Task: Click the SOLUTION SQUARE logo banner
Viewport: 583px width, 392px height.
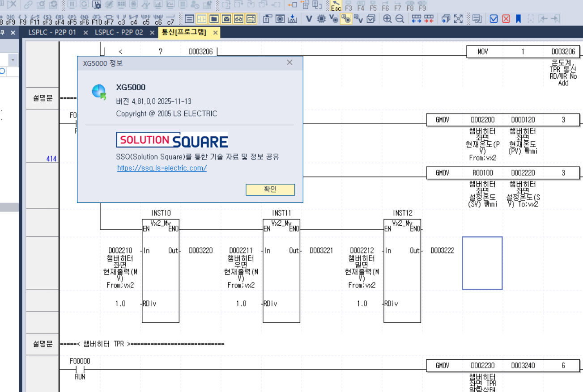Action: point(172,140)
